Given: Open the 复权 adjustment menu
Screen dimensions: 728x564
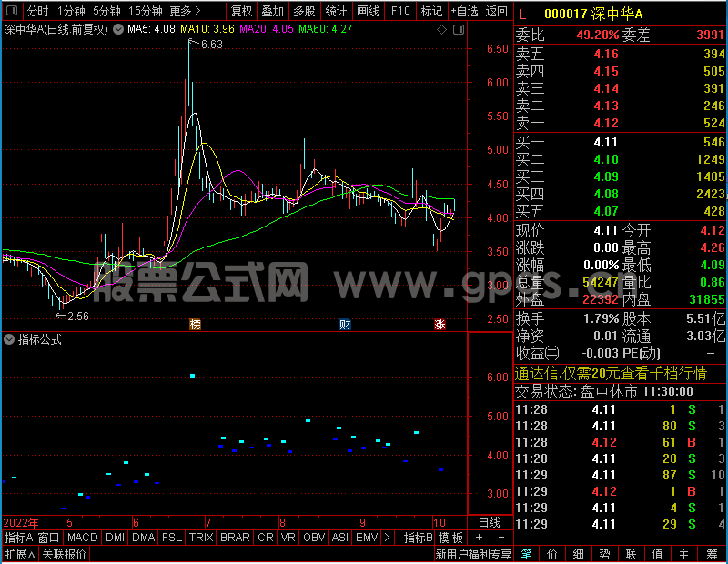Looking at the screenshot, I should 241,11.
